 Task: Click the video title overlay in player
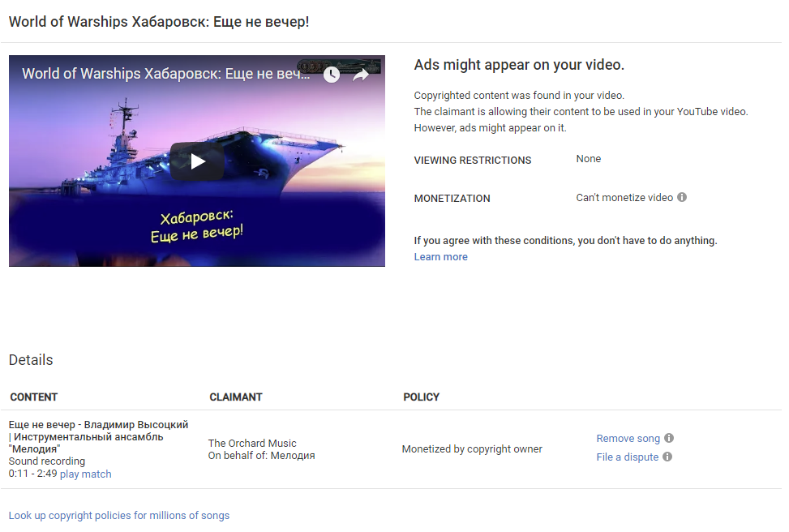tap(166, 74)
